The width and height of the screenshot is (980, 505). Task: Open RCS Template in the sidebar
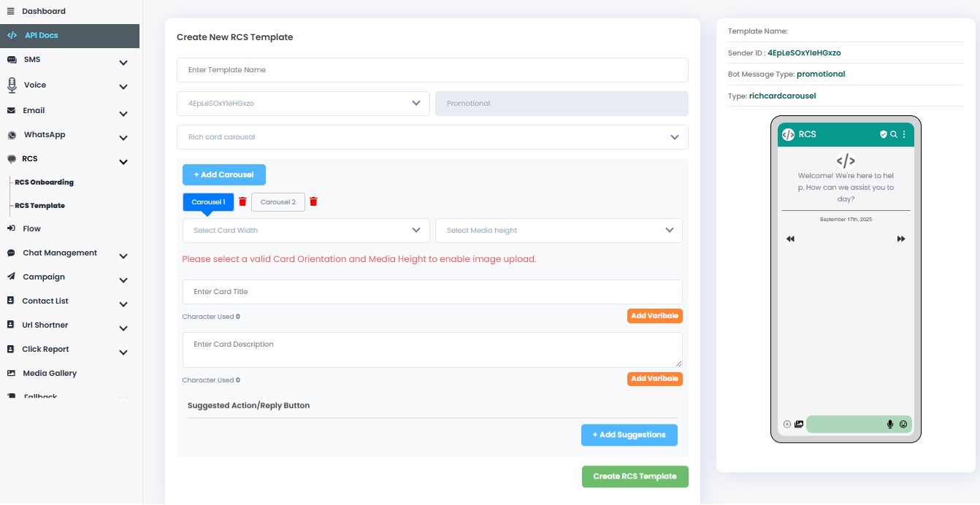pos(39,205)
